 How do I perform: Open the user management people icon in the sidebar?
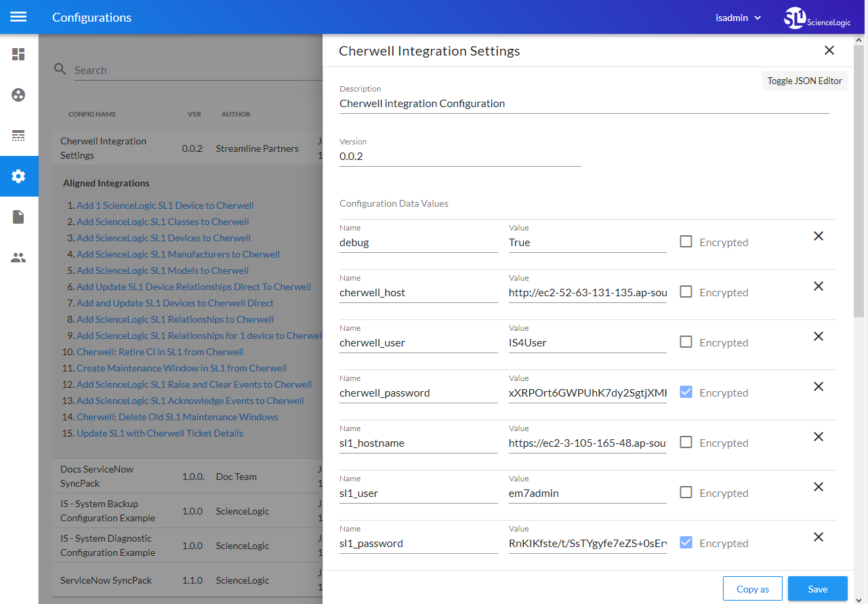click(x=18, y=258)
